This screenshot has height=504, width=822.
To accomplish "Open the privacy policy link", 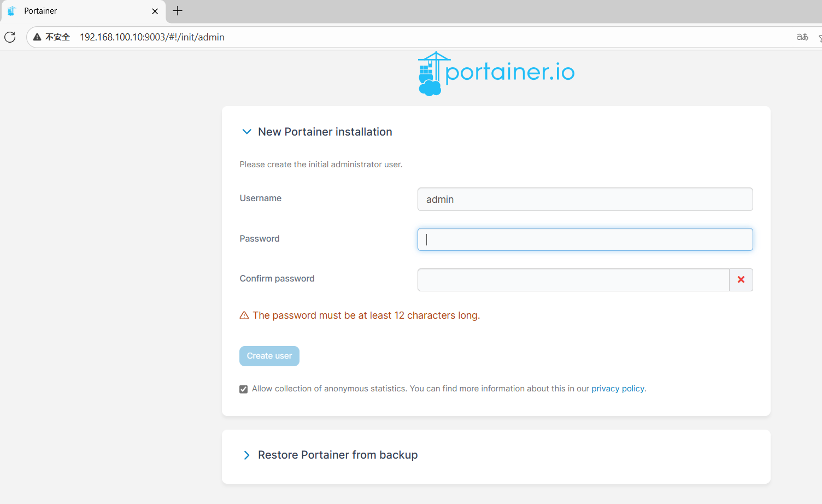I will (x=618, y=389).
